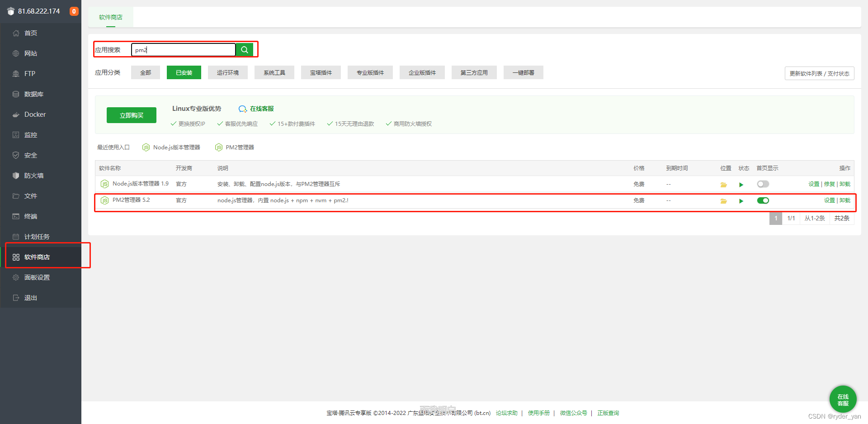Screen dimensions: 868x424
Task: Click 设置 for Node.js版本管理器
Action: coord(814,184)
